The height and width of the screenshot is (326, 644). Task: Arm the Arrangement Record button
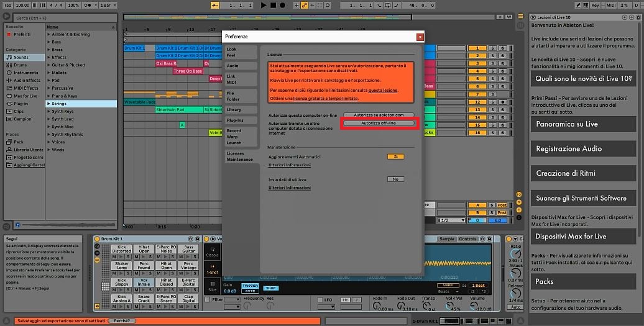[283, 6]
